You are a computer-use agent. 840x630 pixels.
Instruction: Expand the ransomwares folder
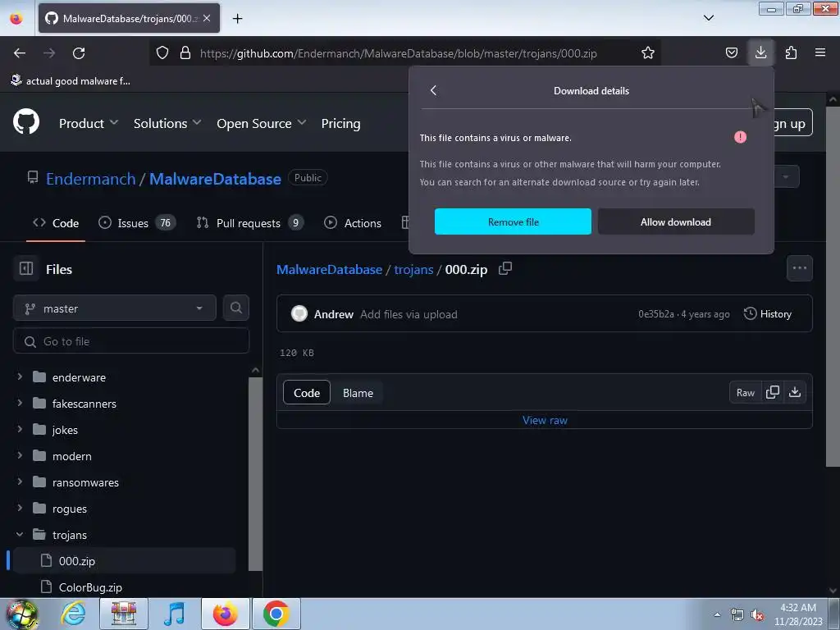point(20,482)
